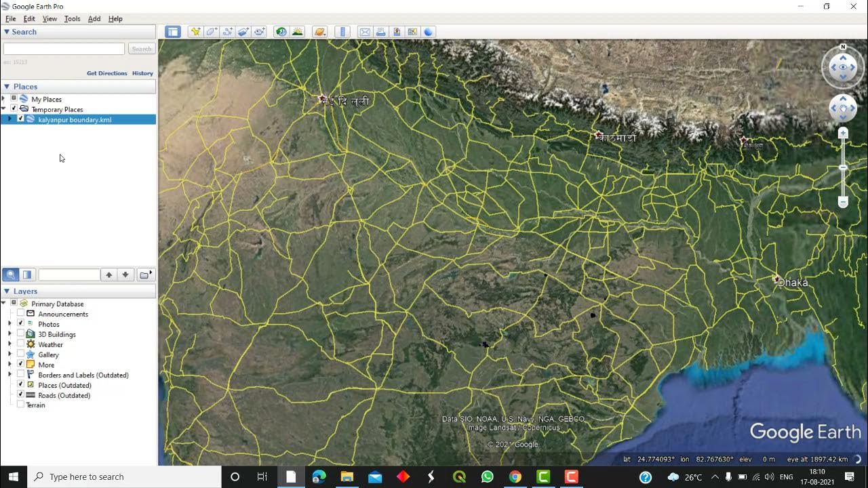Open the Edit menu
868x488 pixels.
[29, 19]
